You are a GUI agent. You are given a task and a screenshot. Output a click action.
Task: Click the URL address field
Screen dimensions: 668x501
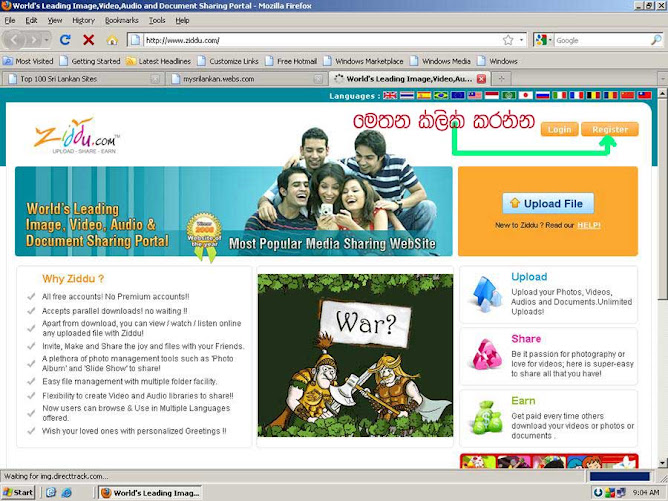tap(322, 40)
